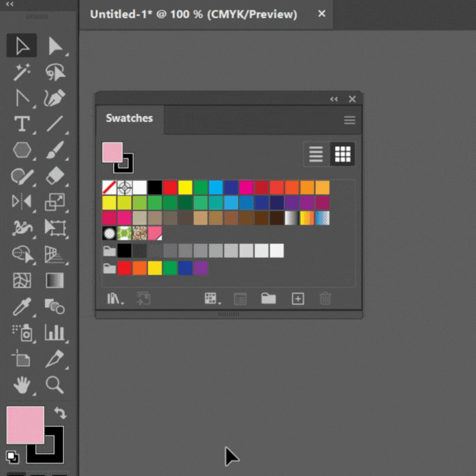The height and width of the screenshot is (476, 476).
Task: Select the Line Segment tool
Action: (x=55, y=124)
